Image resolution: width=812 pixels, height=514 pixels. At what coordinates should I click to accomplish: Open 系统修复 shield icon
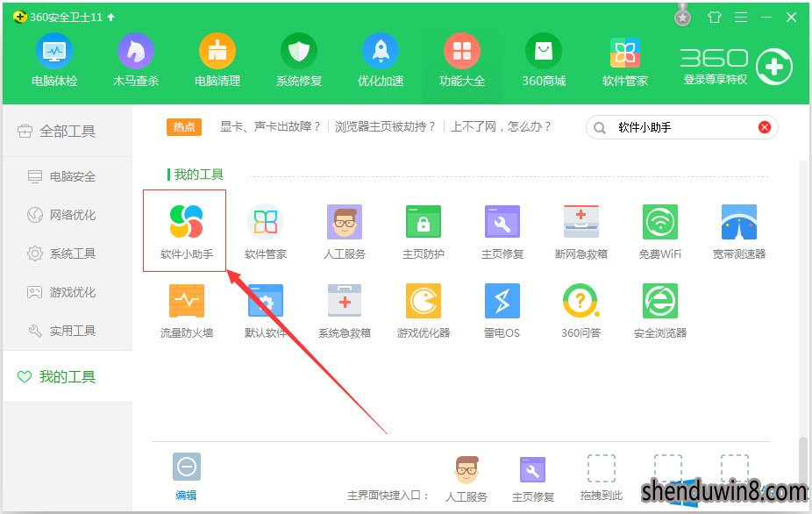[x=299, y=51]
